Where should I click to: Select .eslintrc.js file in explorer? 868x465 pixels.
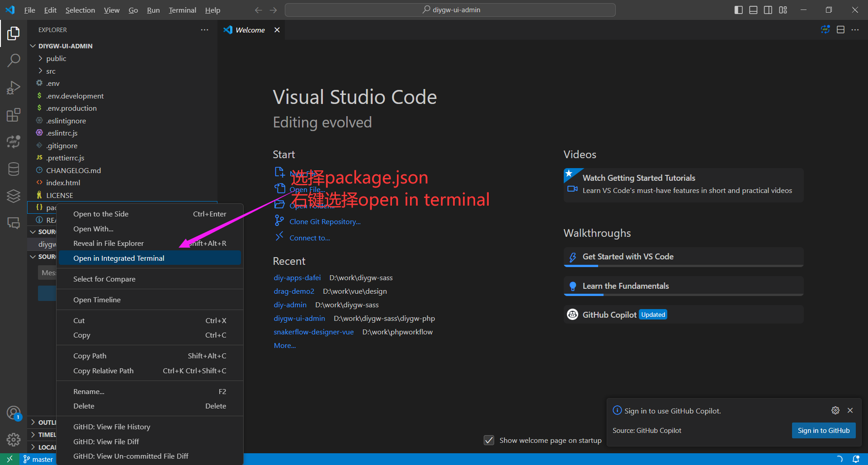coord(61,133)
